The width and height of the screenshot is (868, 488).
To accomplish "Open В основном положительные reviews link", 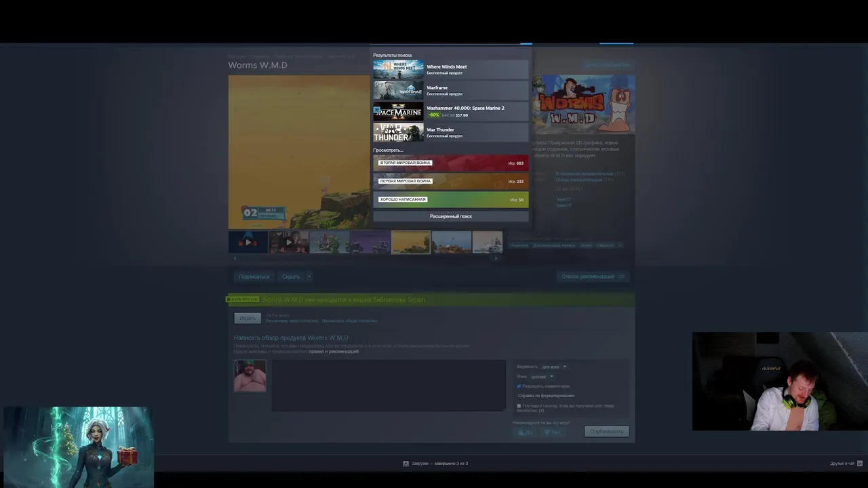I will (x=584, y=174).
